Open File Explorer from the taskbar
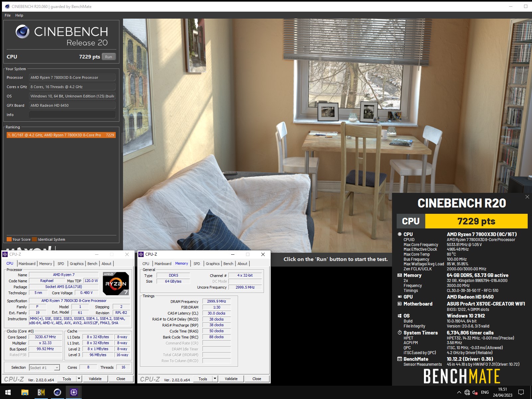This screenshot has width=532, height=399. tap(25, 392)
